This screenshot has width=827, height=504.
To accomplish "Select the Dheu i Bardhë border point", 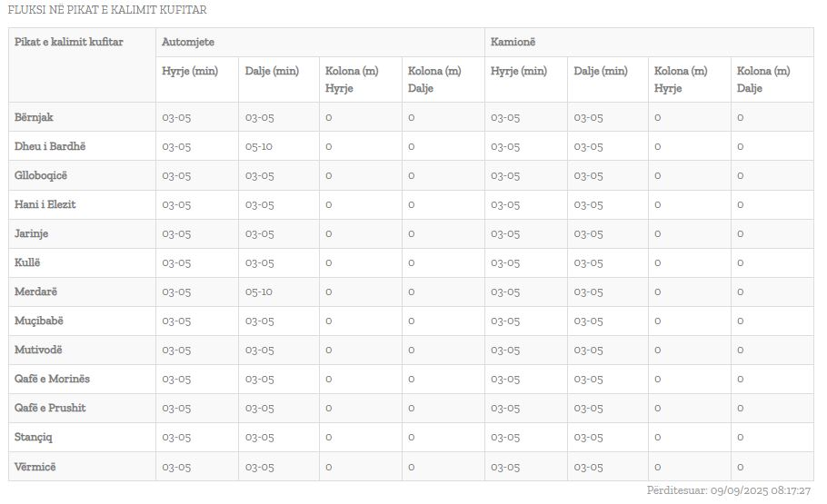I will pyautogui.click(x=50, y=146).
